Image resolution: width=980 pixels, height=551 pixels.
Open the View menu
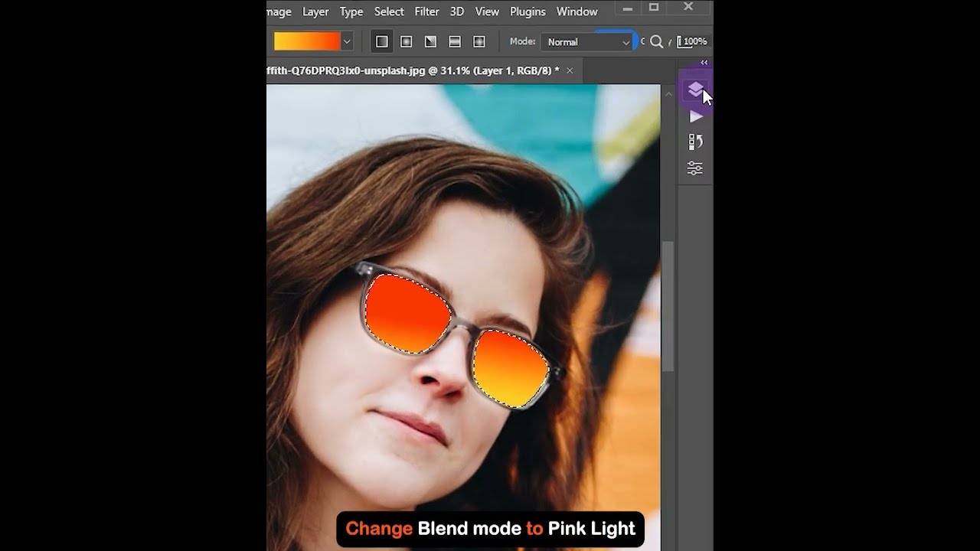pos(487,11)
